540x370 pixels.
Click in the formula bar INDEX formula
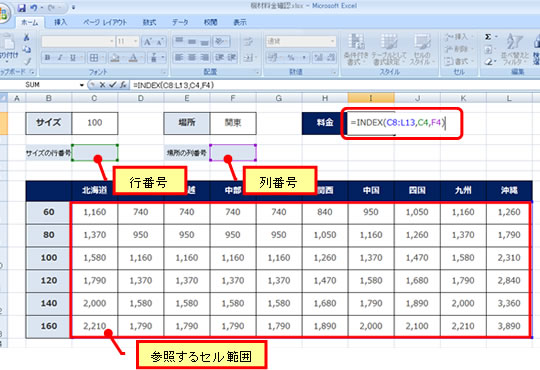pos(174,85)
